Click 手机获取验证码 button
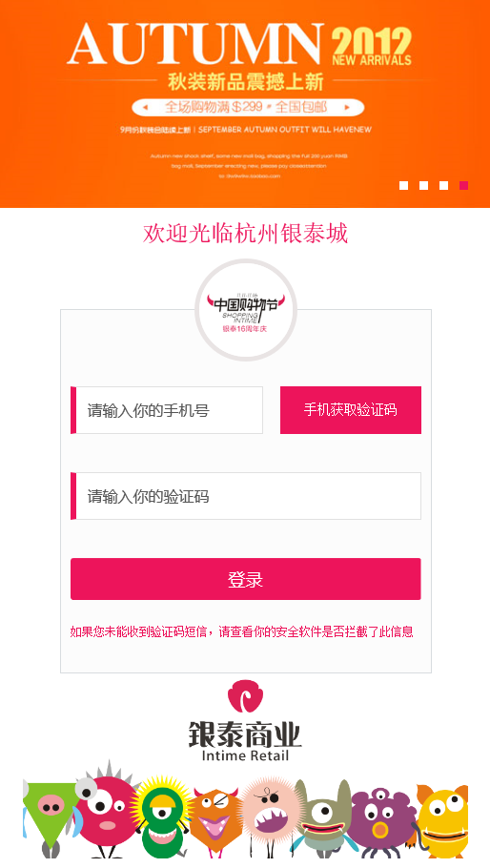The image size is (490, 868). click(x=351, y=410)
